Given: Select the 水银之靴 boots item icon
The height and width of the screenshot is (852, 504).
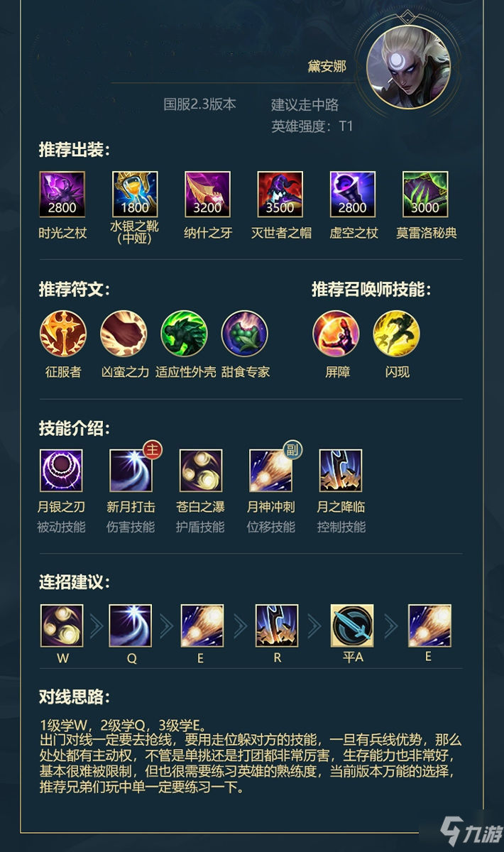Looking at the screenshot, I should pyautogui.click(x=135, y=194).
